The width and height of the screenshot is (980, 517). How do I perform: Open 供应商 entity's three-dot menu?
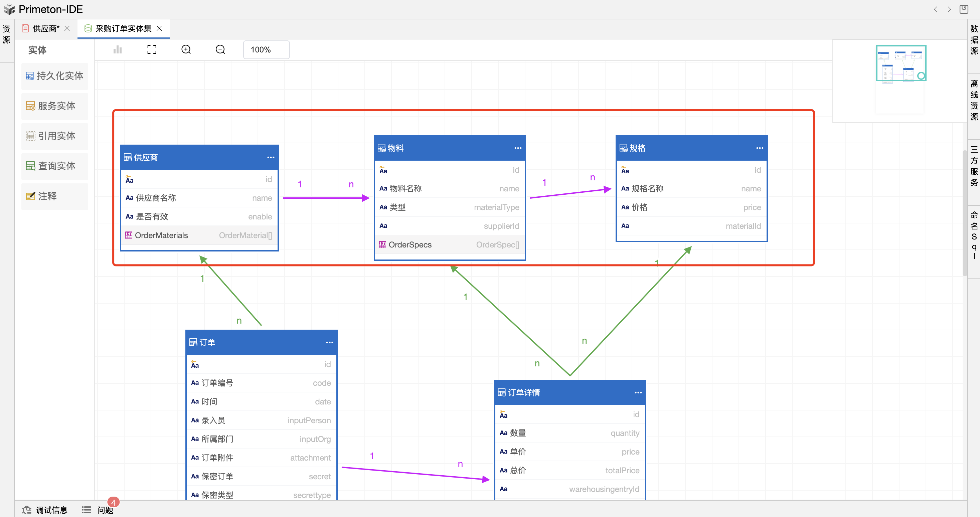point(271,158)
